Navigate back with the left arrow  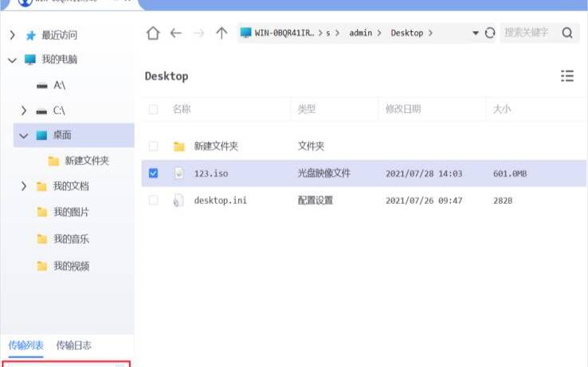pos(176,33)
